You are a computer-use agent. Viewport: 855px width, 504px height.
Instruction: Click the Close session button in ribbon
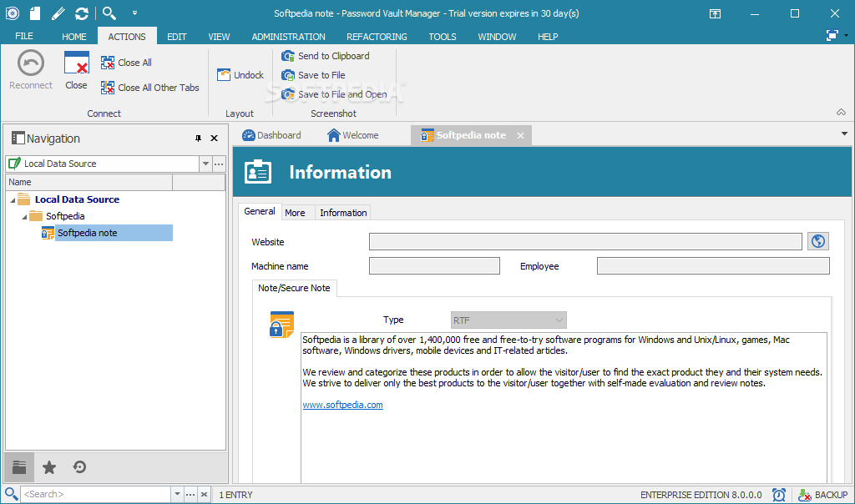76,70
